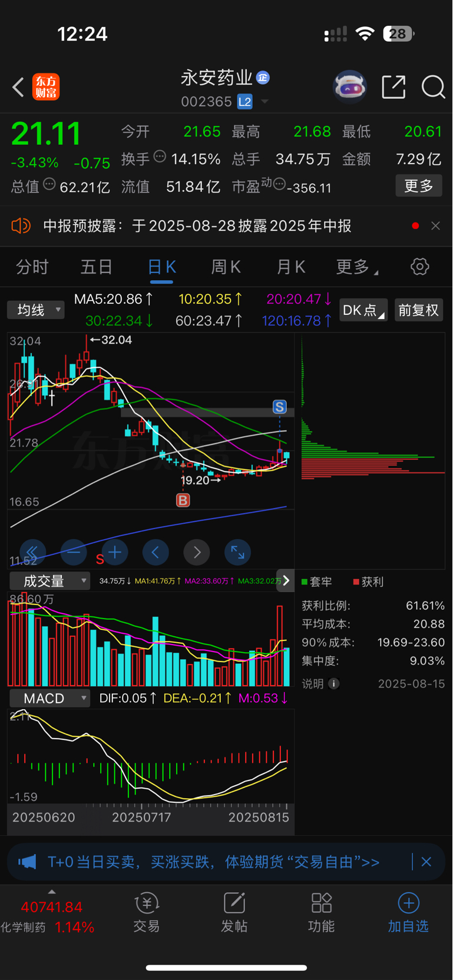Image resolution: width=453 pixels, height=980 pixels.
Task: Switch to the 月K tab
Action: click(291, 267)
